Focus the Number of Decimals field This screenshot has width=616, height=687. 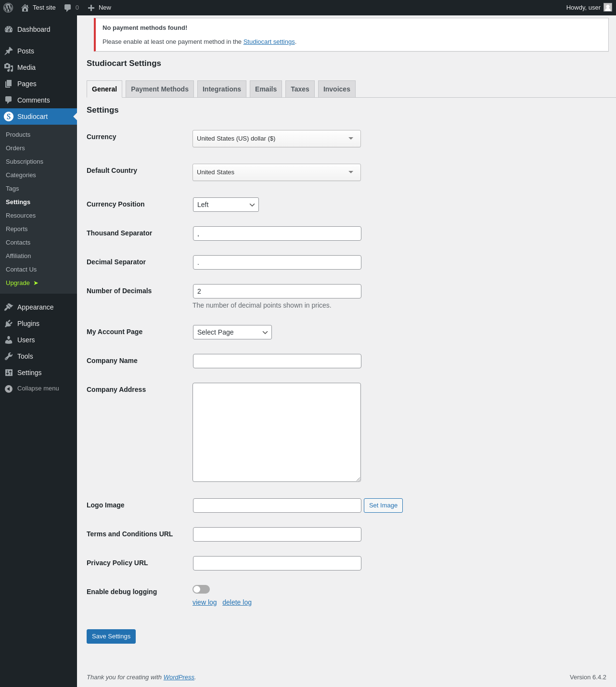[x=277, y=291]
